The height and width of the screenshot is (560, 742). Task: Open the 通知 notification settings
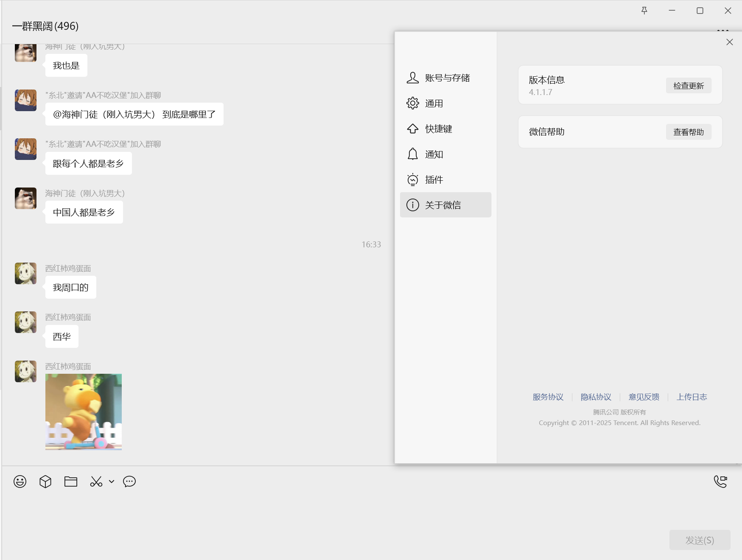click(x=434, y=154)
